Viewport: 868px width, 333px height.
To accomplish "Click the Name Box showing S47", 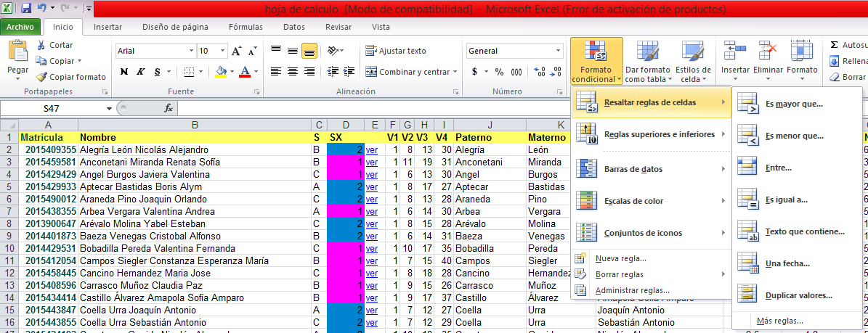I will [x=52, y=109].
